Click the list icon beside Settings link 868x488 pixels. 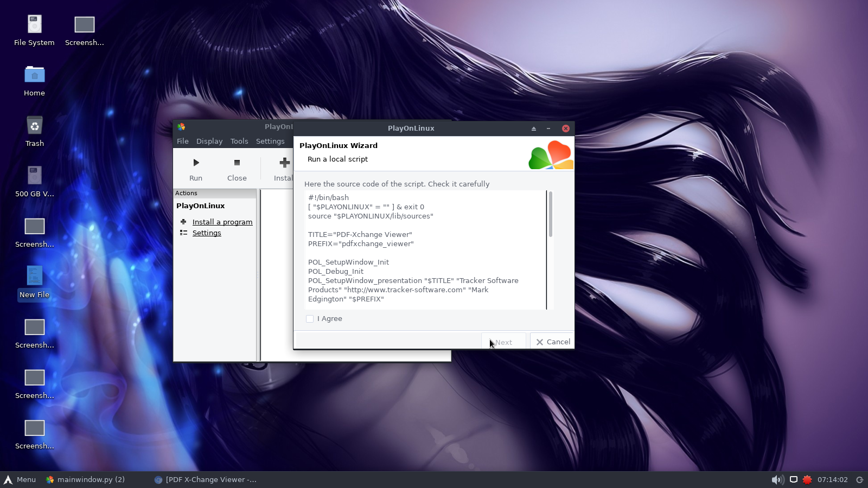(183, 233)
